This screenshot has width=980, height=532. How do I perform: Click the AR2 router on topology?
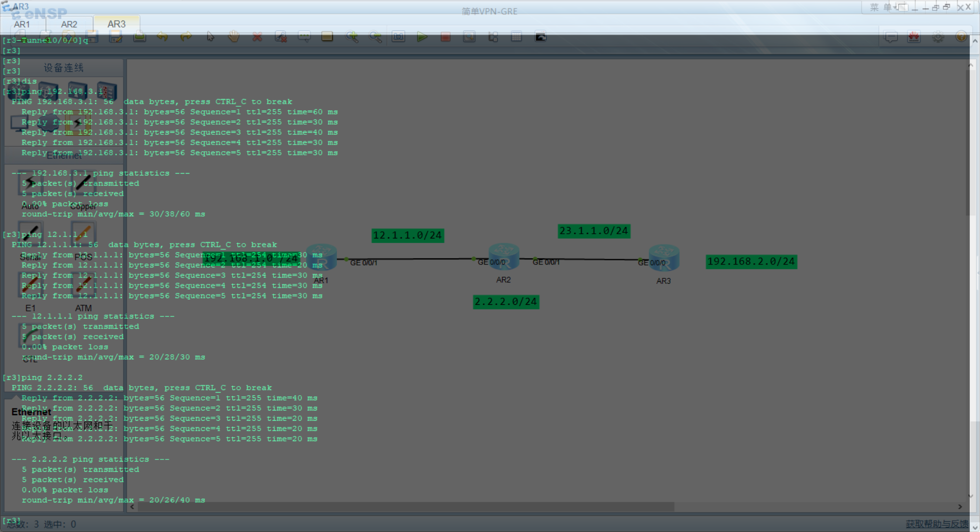[x=503, y=257]
